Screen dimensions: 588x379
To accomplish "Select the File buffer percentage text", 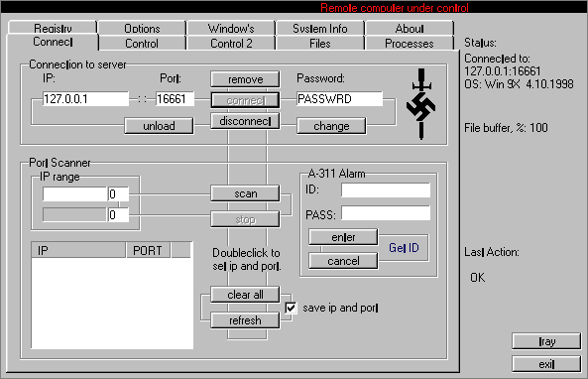I will tap(506, 128).
